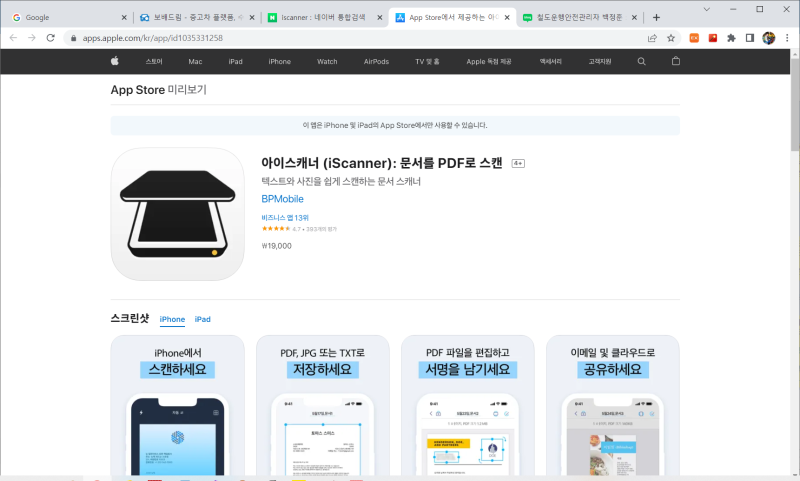Open the PDF, JPG 또는 TXT로 저장하세요 screenshot
Screen dimensions: 800x481
(x=322, y=407)
